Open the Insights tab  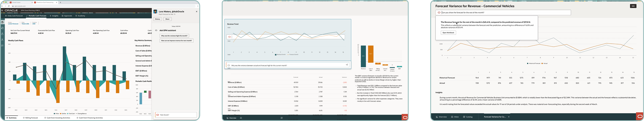[54, 16]
